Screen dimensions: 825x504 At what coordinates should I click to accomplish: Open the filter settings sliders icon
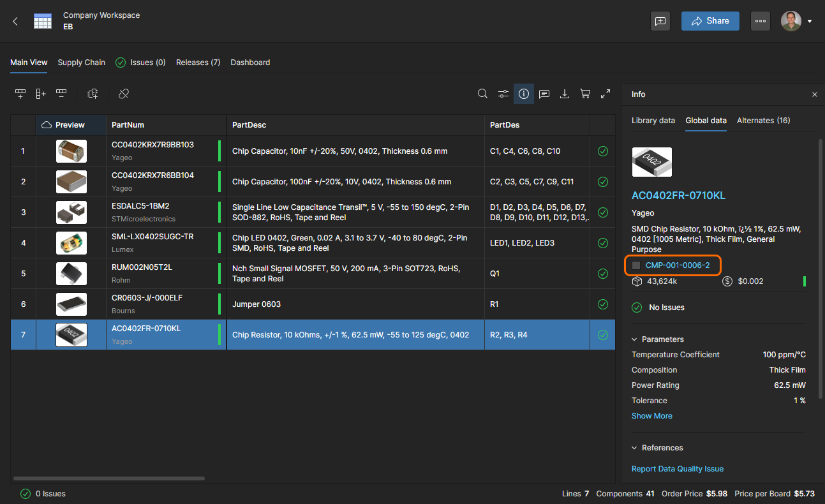pos(503,94)
